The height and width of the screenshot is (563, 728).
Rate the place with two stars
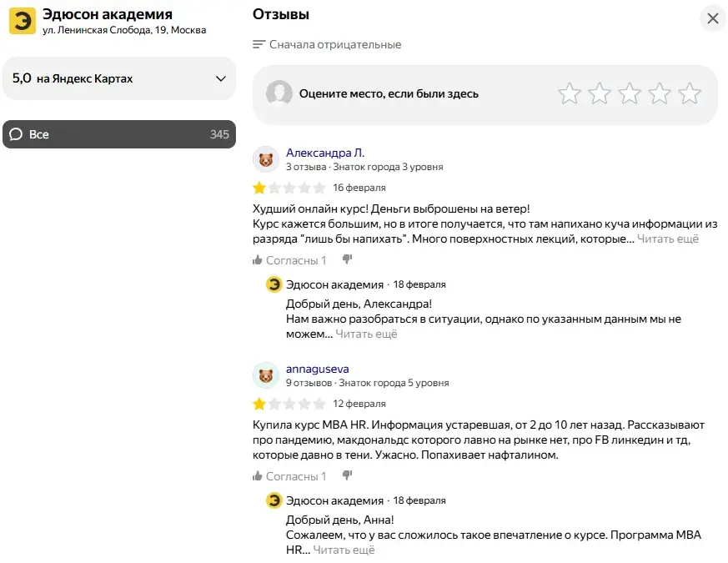click(600, 93)
